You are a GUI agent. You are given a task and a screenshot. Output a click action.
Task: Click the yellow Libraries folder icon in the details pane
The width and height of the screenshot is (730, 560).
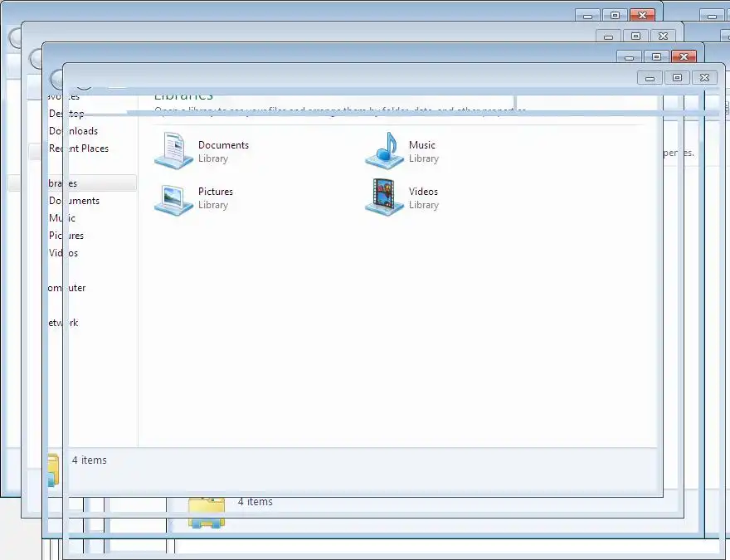click(207, 512)
